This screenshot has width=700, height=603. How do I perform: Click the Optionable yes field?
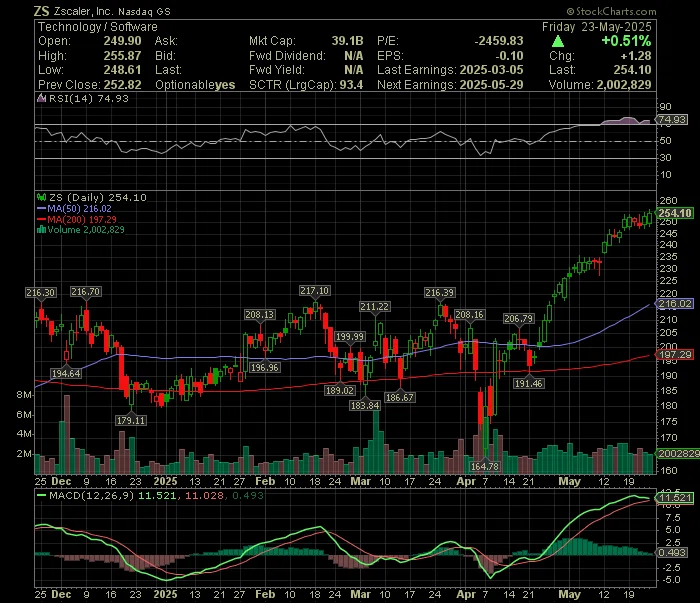pyautogui.click(x=195, y=85)
